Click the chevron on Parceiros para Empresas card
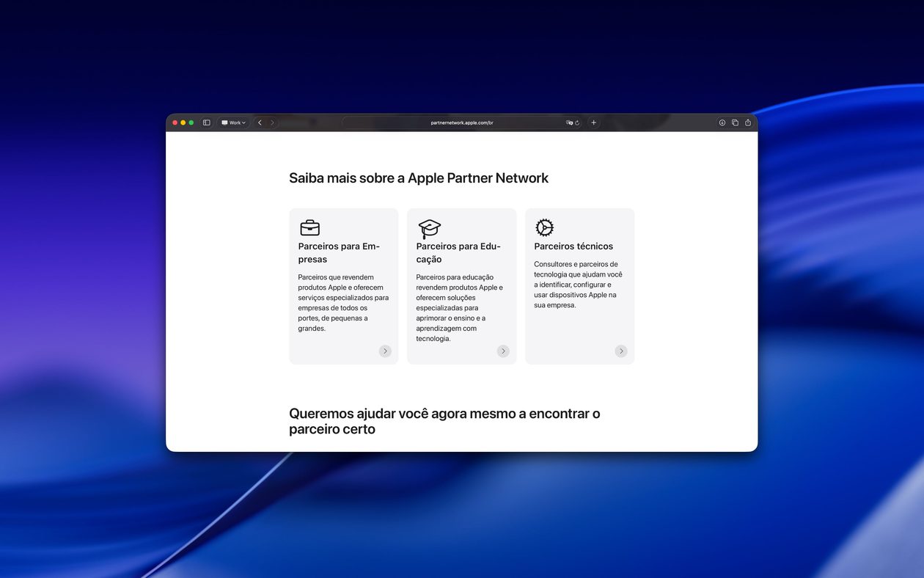This screenshot has height=578, width=924. [385, 351]
